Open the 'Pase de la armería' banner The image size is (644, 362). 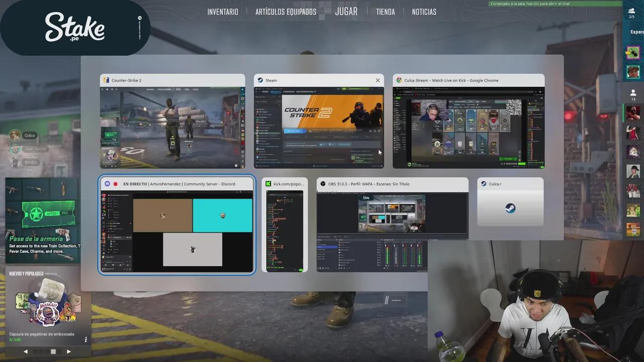pos(43,220)
